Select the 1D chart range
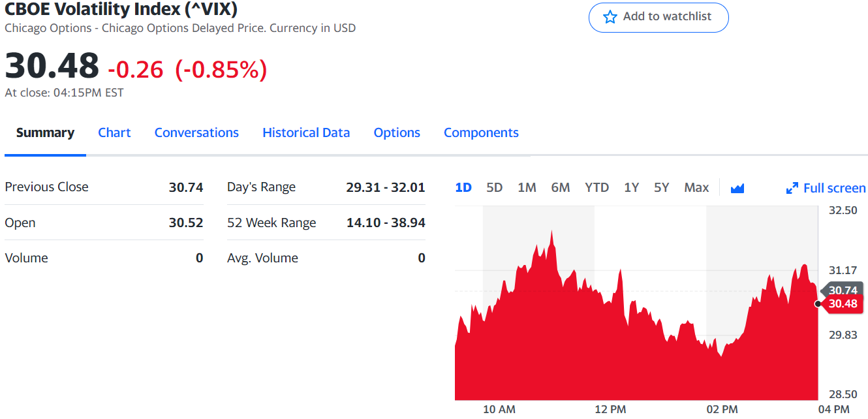Image resolution: width=868 pixels, height=419 pixels. point(463,187)
